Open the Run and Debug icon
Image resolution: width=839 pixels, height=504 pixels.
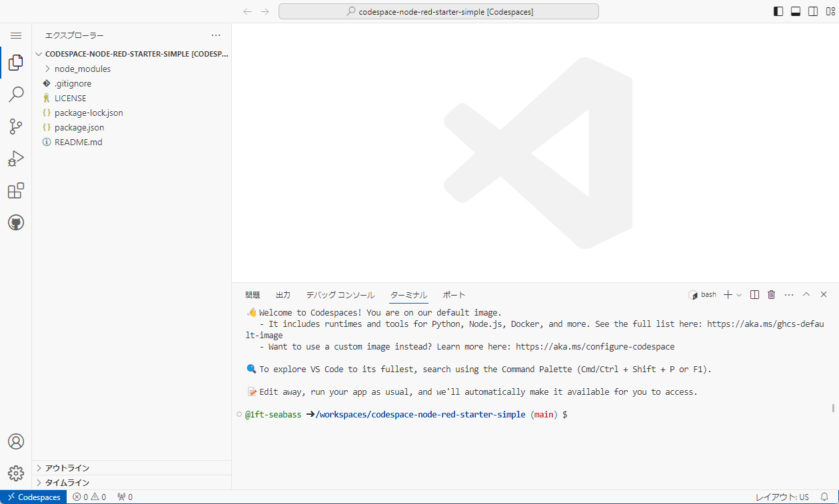tap(16, 158)
